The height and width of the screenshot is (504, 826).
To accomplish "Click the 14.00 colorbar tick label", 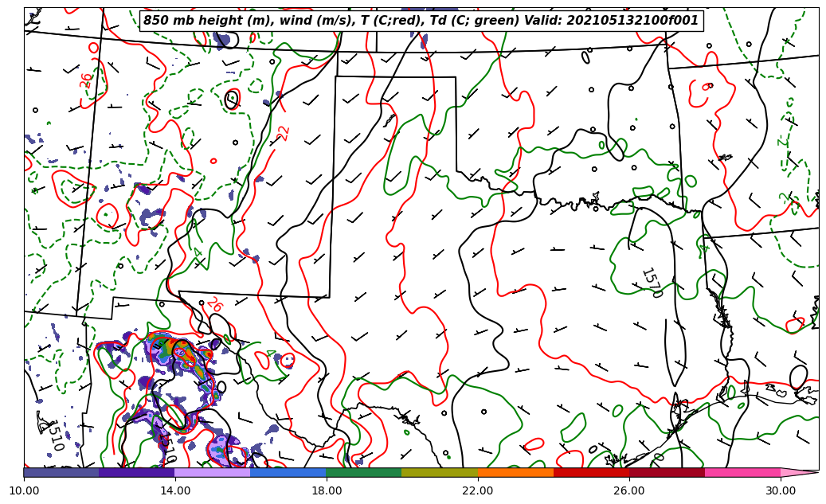I will [x=175, y=490].
